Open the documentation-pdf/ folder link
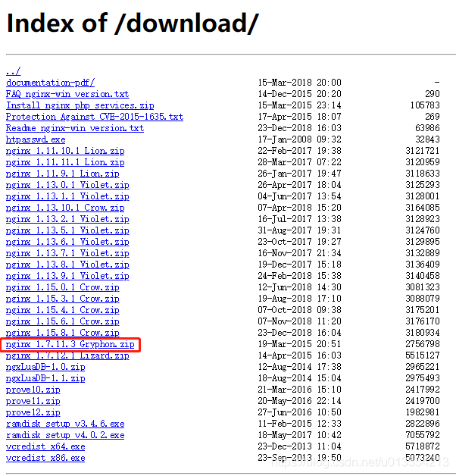This screenshot has width=456, height=476. [x=50, y=83]
